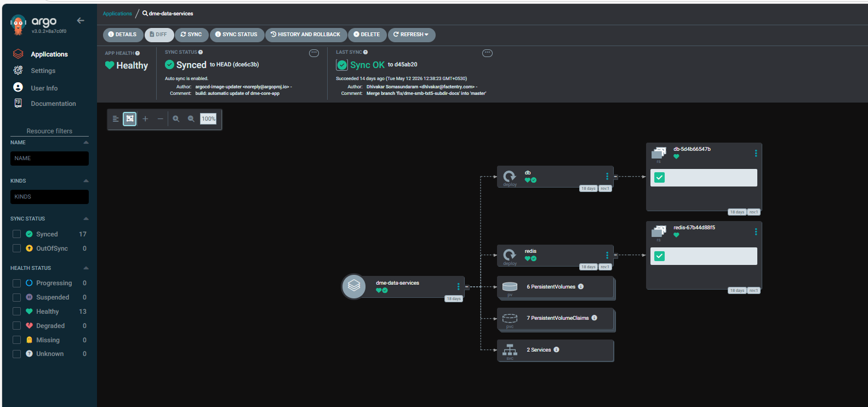Image resolution: width=868 pixels, height=407 pixels.
Task: Click the NAME filter input field
Action: coord(49,159)
